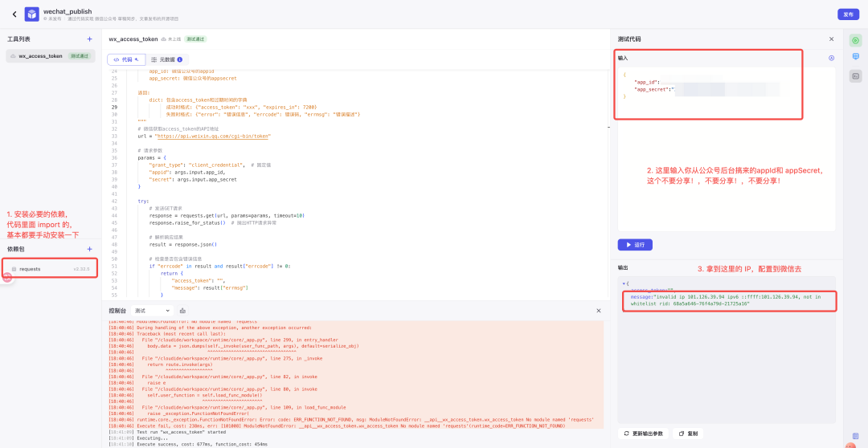The image size is (868, 448).
Task: Click the round icon at the 输入 section's right
Action: (831, 58)
